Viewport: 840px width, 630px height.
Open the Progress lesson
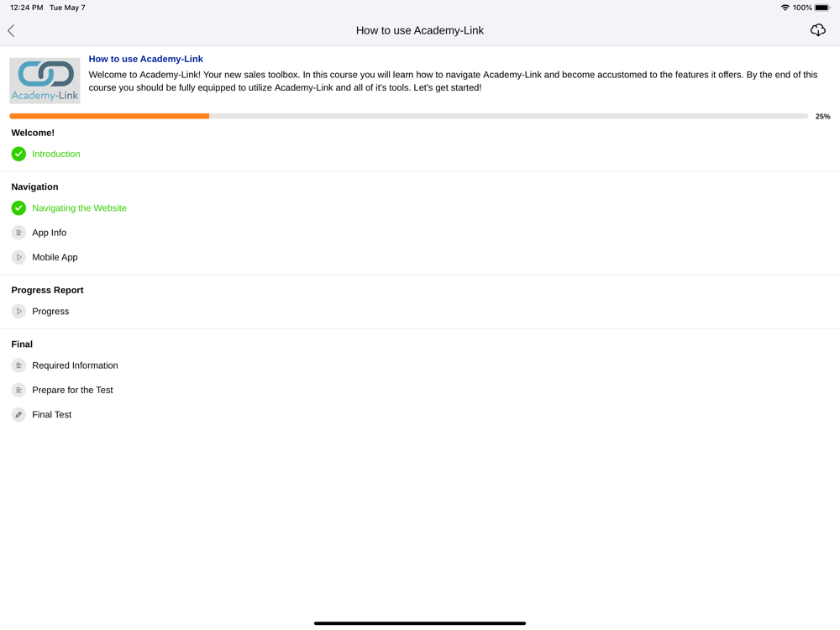point(50,312)
